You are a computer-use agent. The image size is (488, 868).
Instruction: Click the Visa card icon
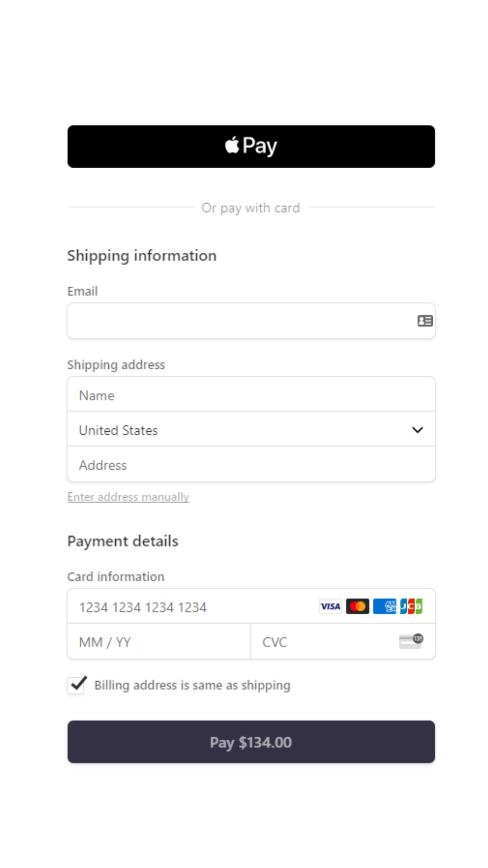click(x=330, y=606)
